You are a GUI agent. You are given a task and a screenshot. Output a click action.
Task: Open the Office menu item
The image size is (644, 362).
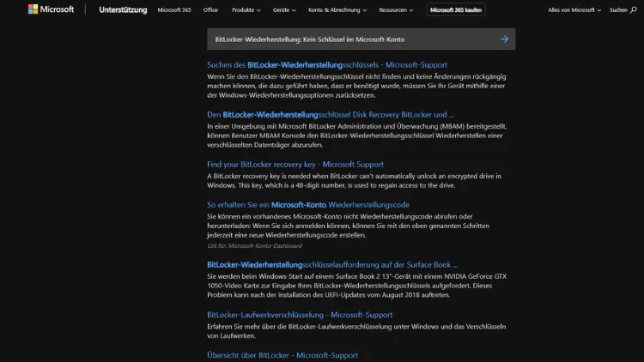click(x=210, y=9)
